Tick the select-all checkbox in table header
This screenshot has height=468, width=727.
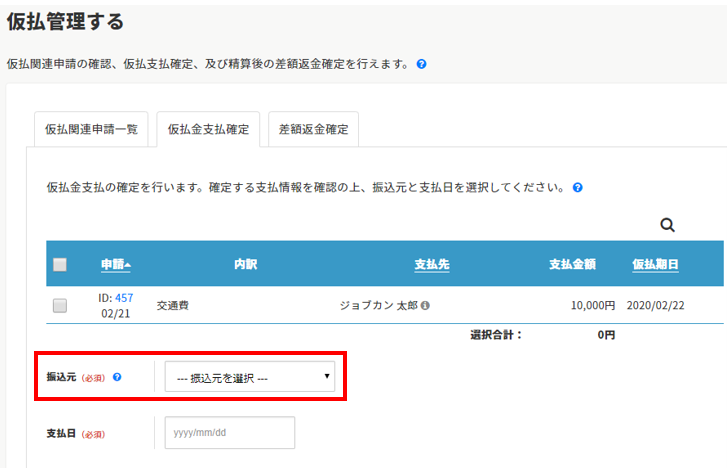60,265
